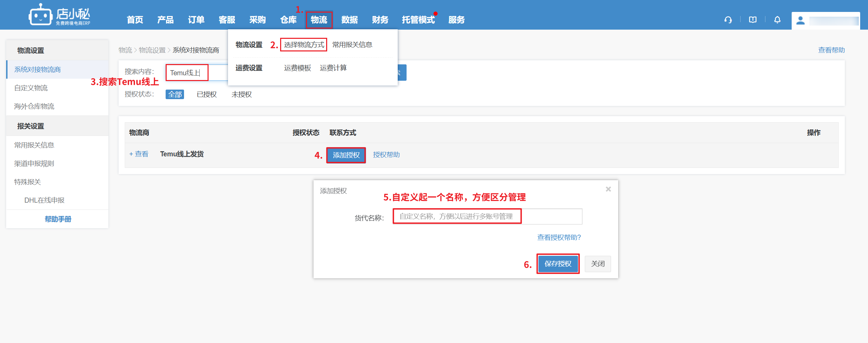The image size is (868, 343).
Task: Open the customer service headset icon
Action: (x=728, y=20)
